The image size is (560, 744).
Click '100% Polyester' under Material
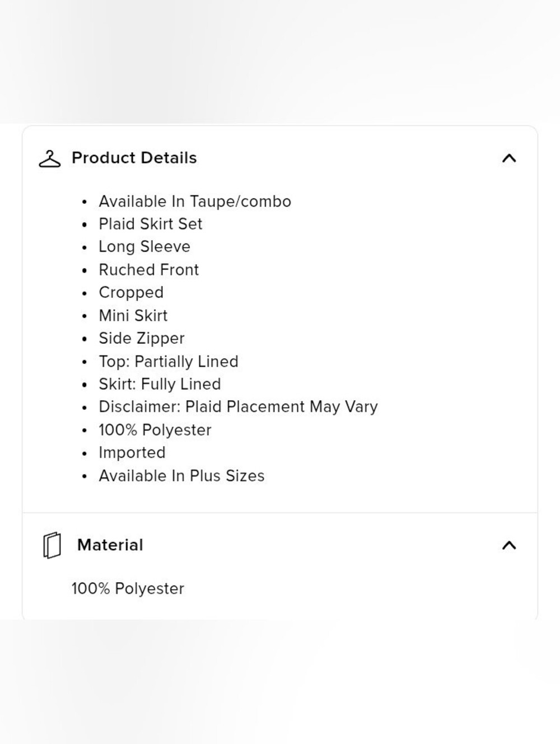[x=128, y=589]
